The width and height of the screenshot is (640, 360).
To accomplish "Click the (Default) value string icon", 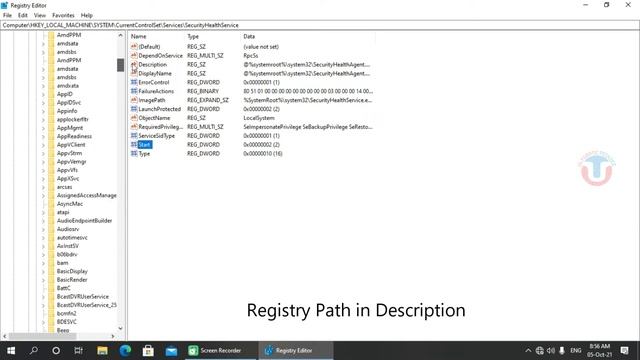I will tap(134, 47).
